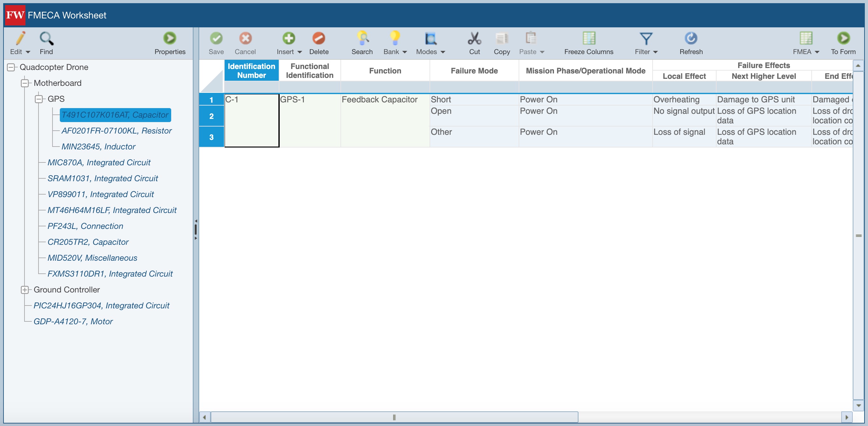
Task: Select PIC24HJ16GP304, Integrated Circuit item
Action: click(101, 306)
